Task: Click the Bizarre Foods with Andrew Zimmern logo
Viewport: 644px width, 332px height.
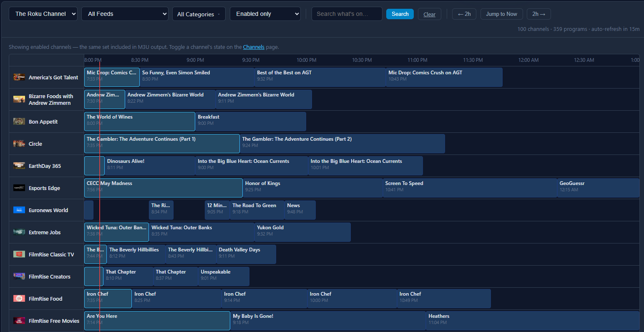Action: coord(19,99)
